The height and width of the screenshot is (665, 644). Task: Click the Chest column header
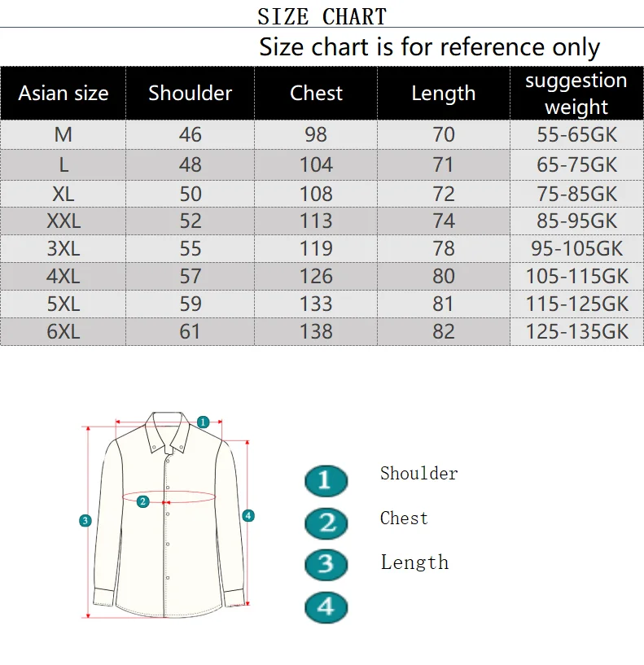tap(316, 93)
